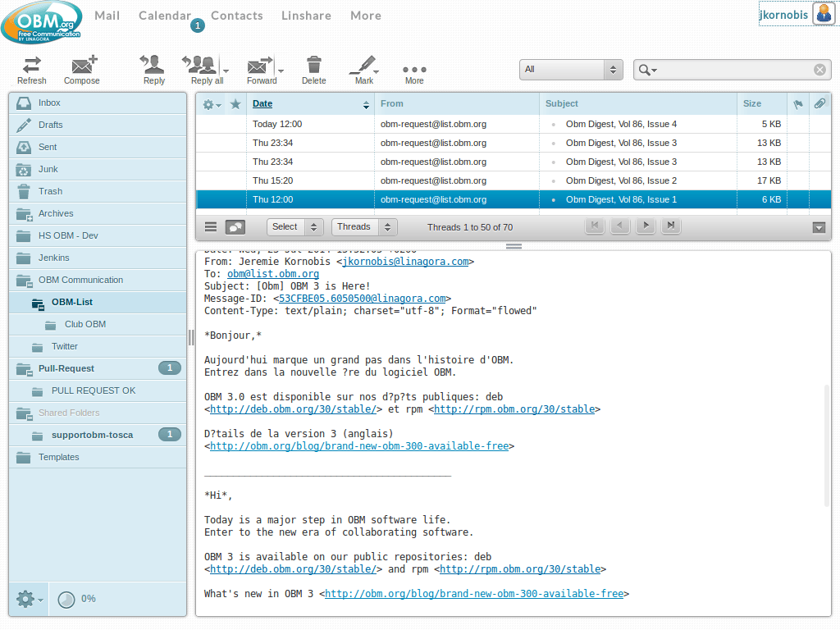Image resolution: width=840 pixels, height=630 pixels.
Task: Open the Message-ID 53CFBE05 link
Action: (362, 299)
